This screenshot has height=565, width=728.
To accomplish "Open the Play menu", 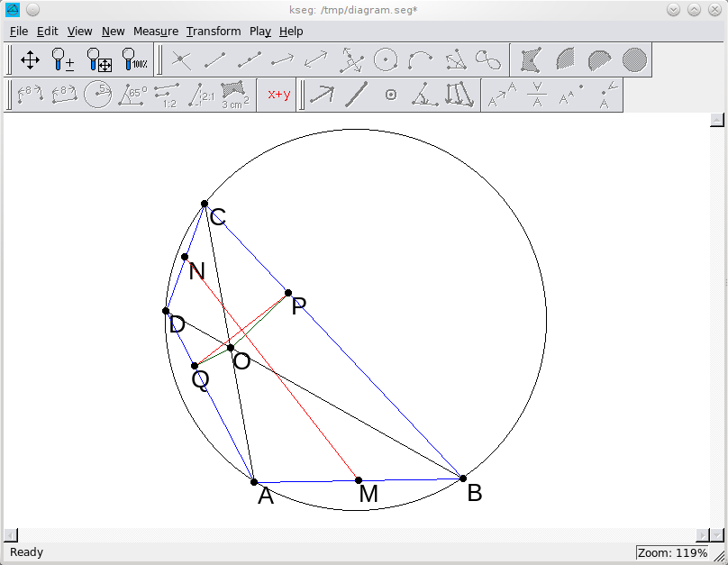I will tap(260, 32).
